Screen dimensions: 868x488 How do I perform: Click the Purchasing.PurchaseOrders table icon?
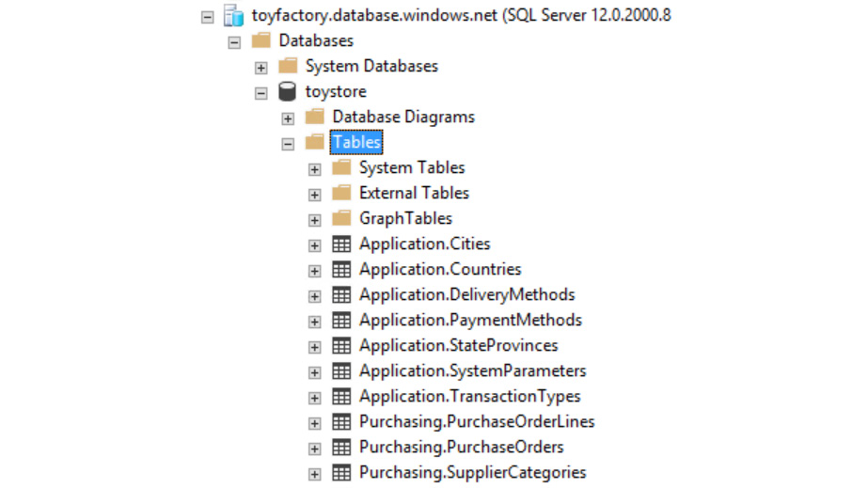click(341, 448)
